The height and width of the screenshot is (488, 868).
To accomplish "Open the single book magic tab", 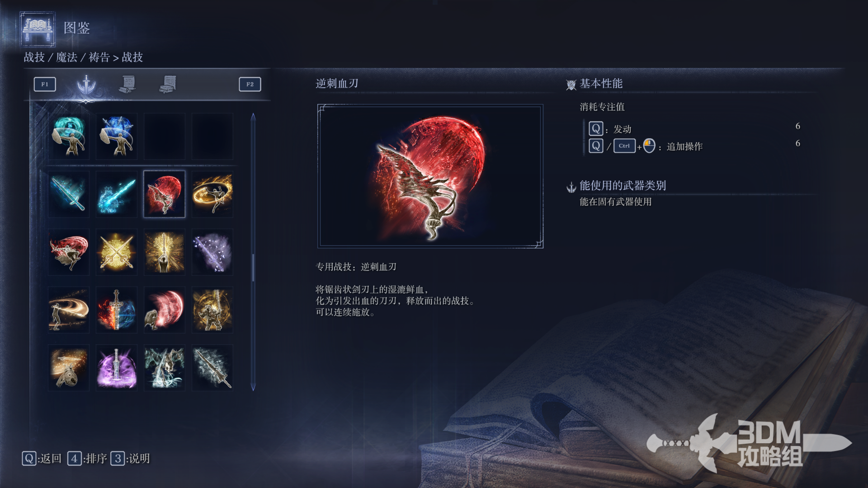I will (x=128, y=84).
